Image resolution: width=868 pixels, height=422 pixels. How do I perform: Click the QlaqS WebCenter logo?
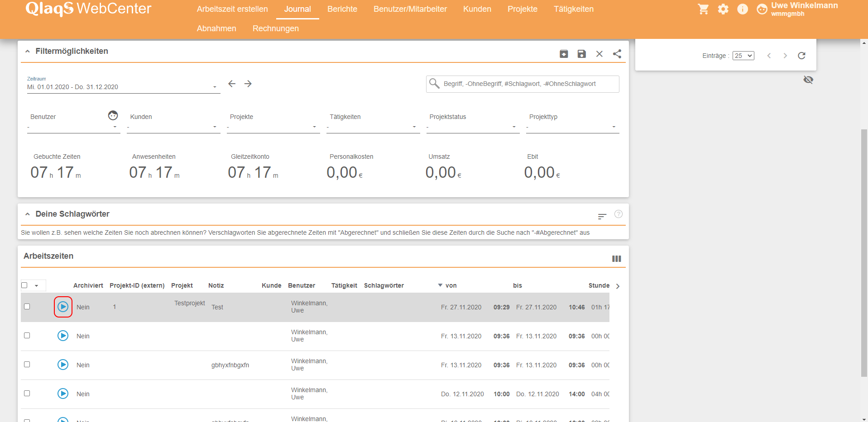tap(88, 9)
